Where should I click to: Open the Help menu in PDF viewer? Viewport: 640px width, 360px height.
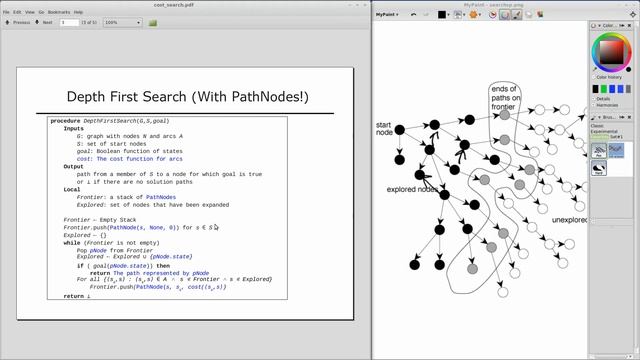pos(78,12)
